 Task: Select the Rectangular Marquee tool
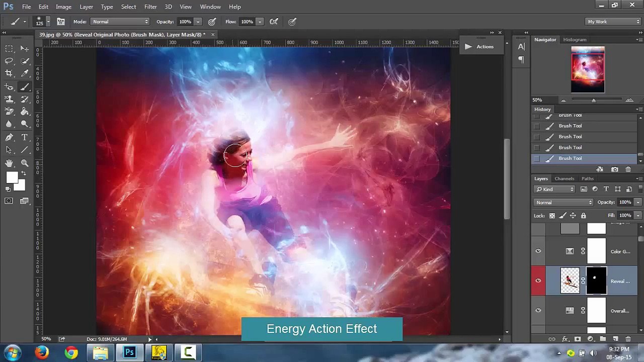9,49
